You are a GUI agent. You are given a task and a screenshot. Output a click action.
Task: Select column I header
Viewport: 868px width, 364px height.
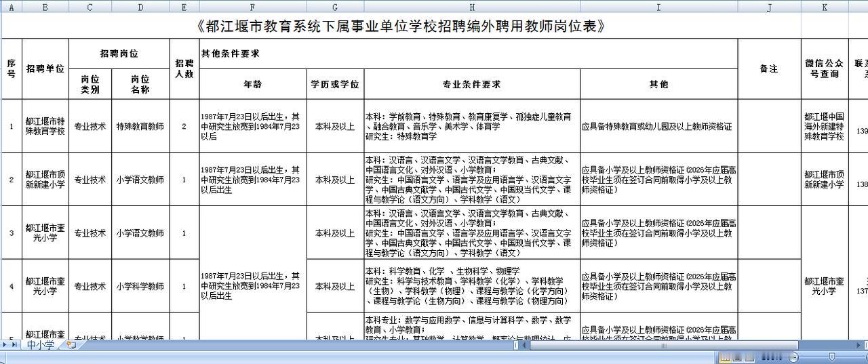click(658, 7)
